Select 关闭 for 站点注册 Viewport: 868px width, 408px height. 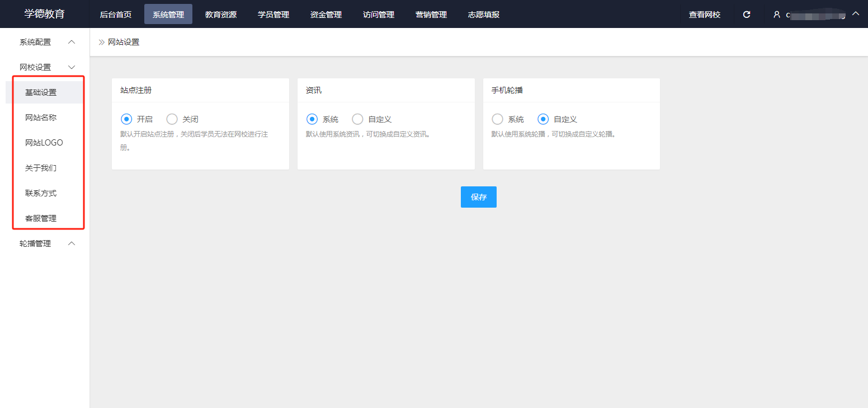click(172, 119)
